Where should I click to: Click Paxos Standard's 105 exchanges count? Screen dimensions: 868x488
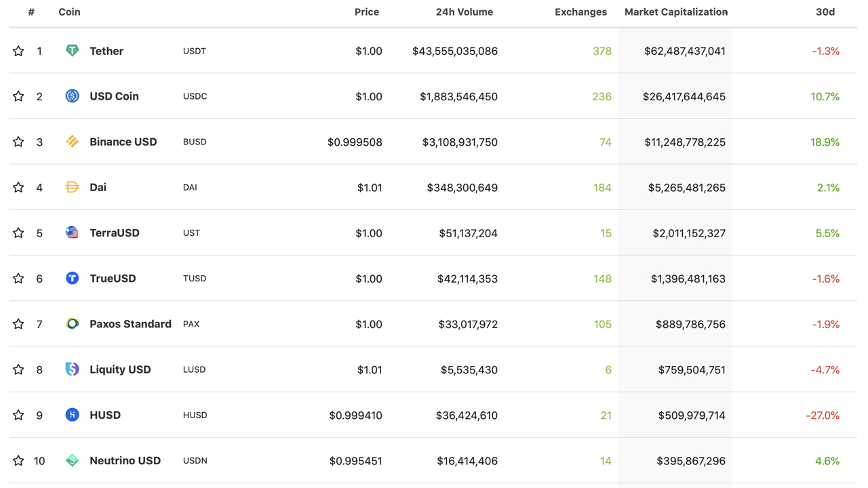(x=602, y=324)
